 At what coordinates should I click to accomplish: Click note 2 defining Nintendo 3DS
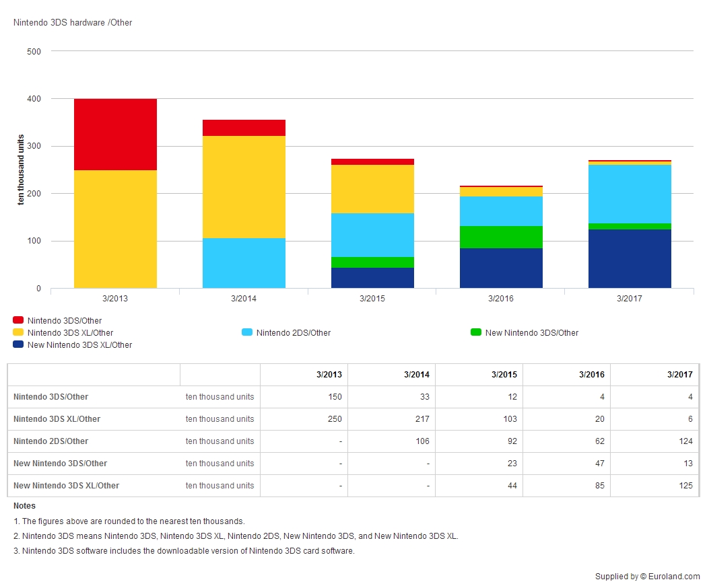(236, 536)
